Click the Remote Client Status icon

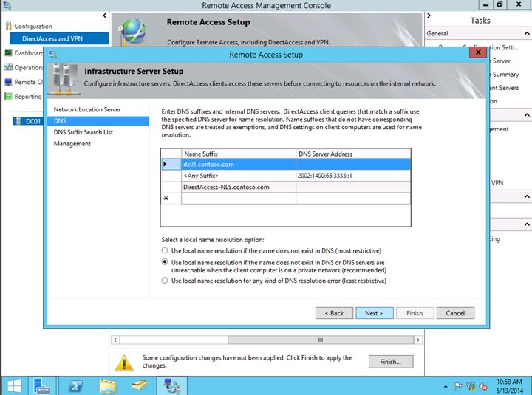click(8, 82)
